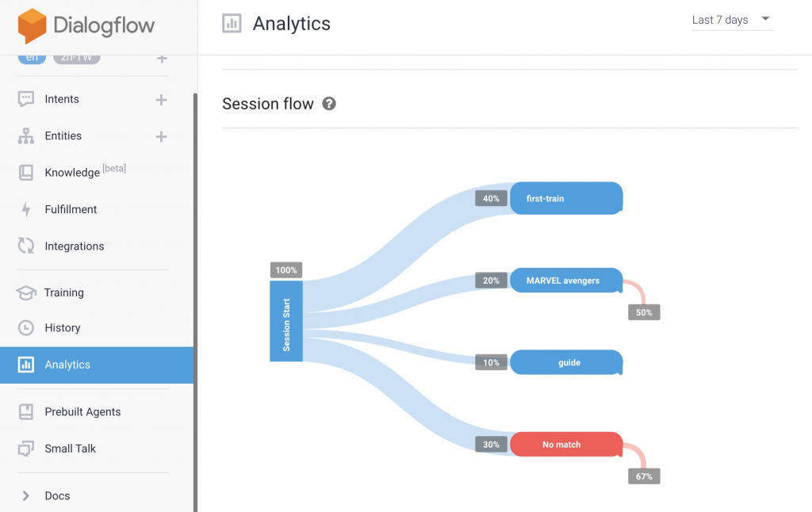The image size is (812, 512).
Task: Click the Training graduation cap icon
Action: coord(26,292)
